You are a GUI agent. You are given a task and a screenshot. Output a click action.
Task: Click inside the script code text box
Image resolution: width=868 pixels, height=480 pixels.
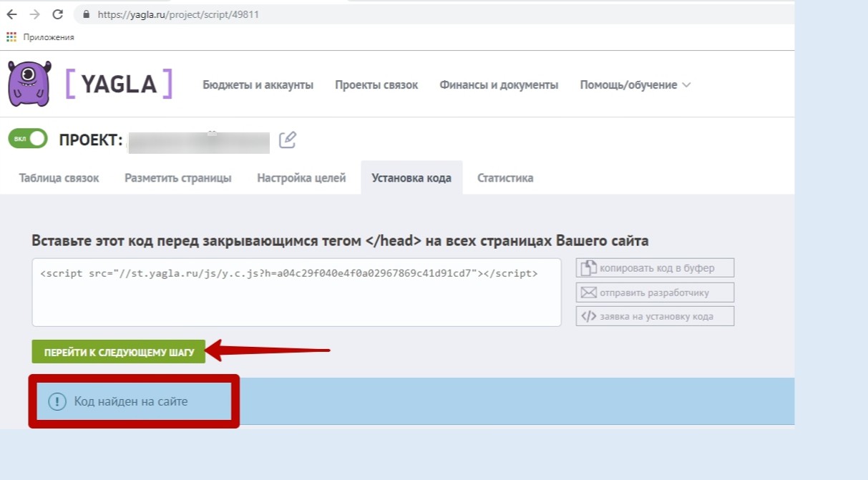coord(296,293)
